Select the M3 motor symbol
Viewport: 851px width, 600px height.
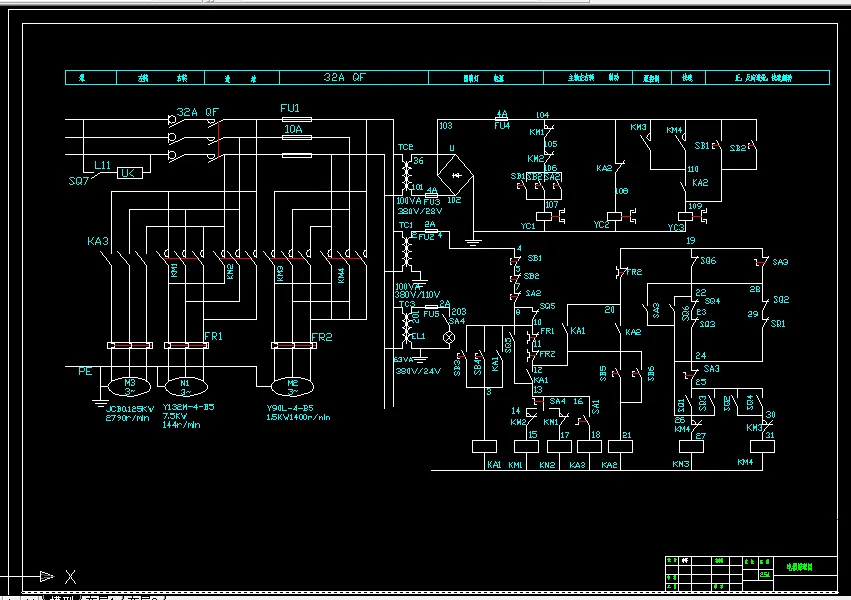130,387
